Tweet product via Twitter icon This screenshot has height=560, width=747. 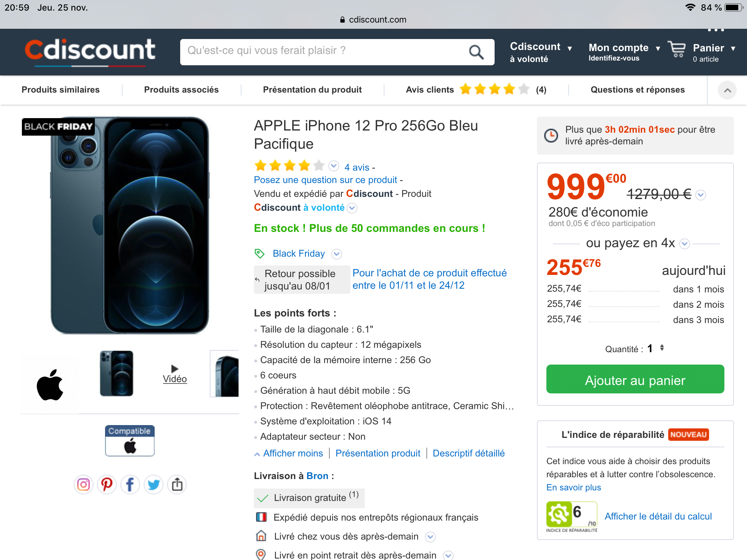(154, 485)
